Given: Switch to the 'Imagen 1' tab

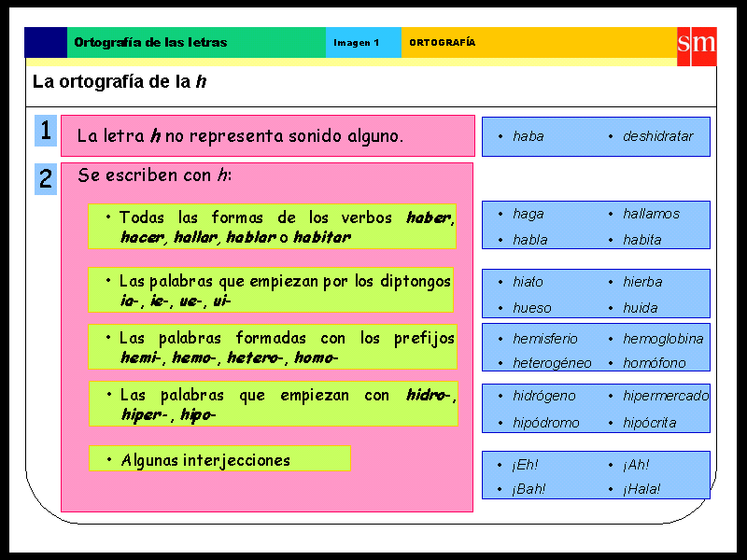Looking at the screenshot, I should [x=362, y=41].
